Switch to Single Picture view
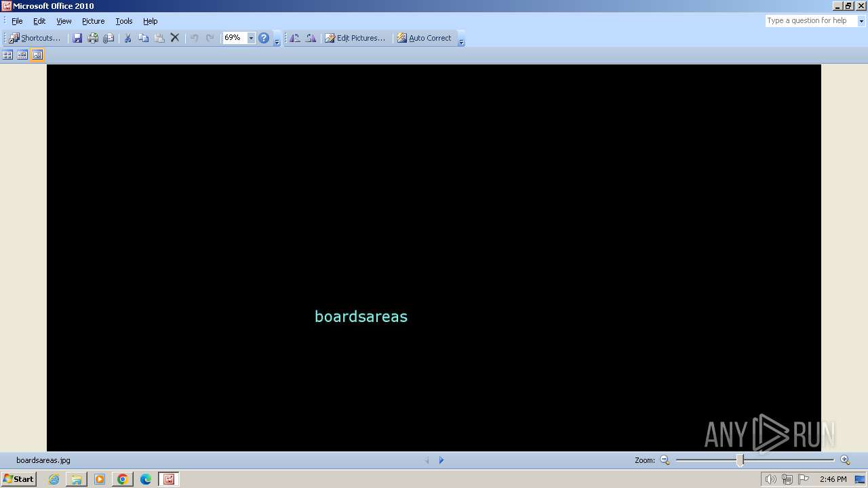868x488 pixels. tap(37, 55)
